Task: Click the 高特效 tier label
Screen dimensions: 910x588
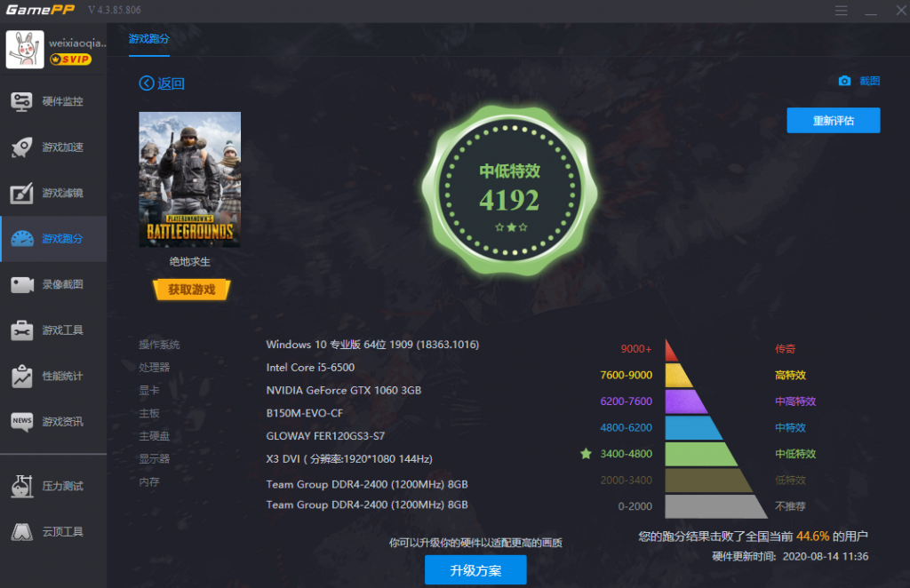Action: (790, 375)
